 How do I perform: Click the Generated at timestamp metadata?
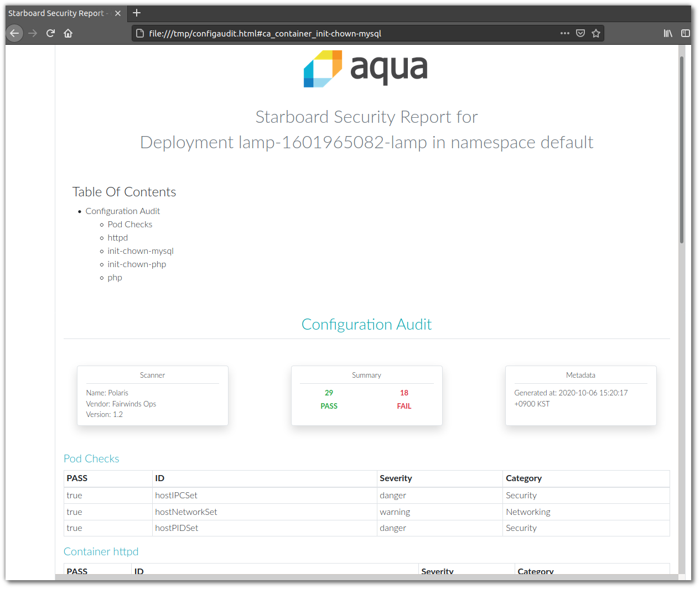(571, 398)
